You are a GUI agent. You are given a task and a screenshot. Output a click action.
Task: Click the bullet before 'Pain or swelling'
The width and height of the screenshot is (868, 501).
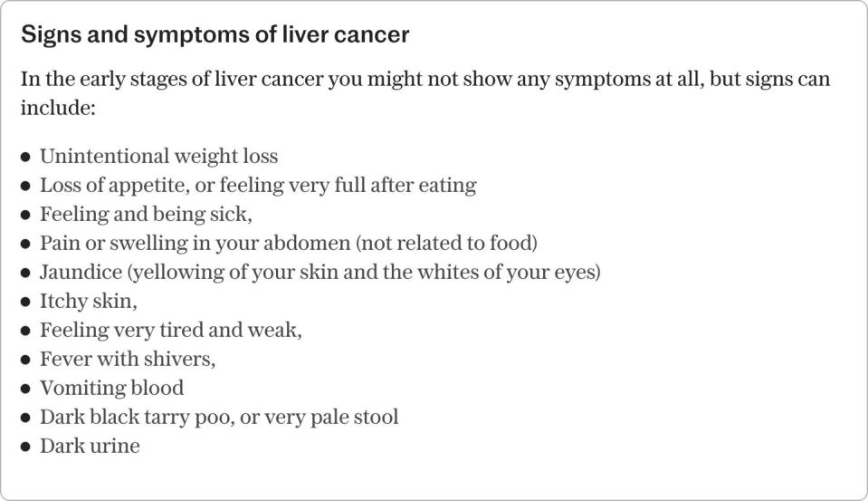[25, 245]
